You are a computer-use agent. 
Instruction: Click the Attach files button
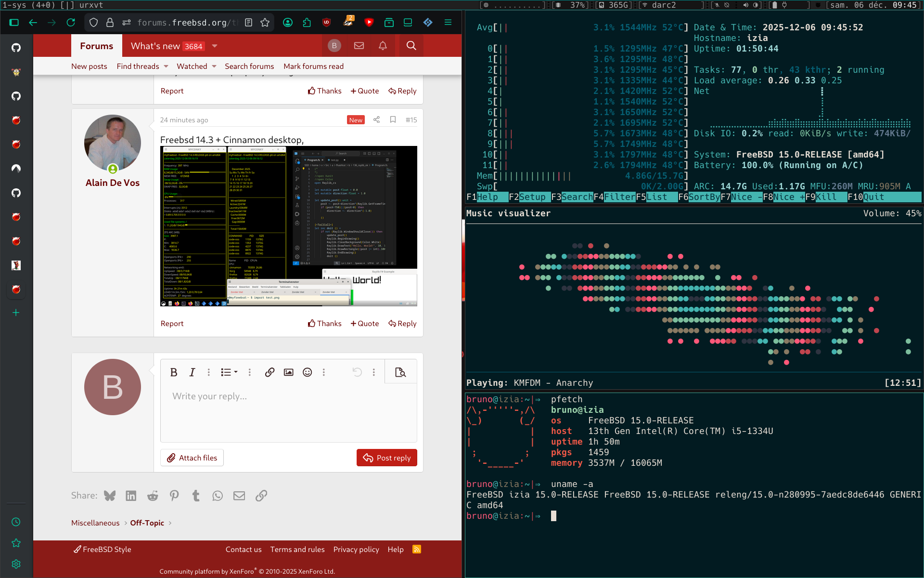(x=192, y=458)
